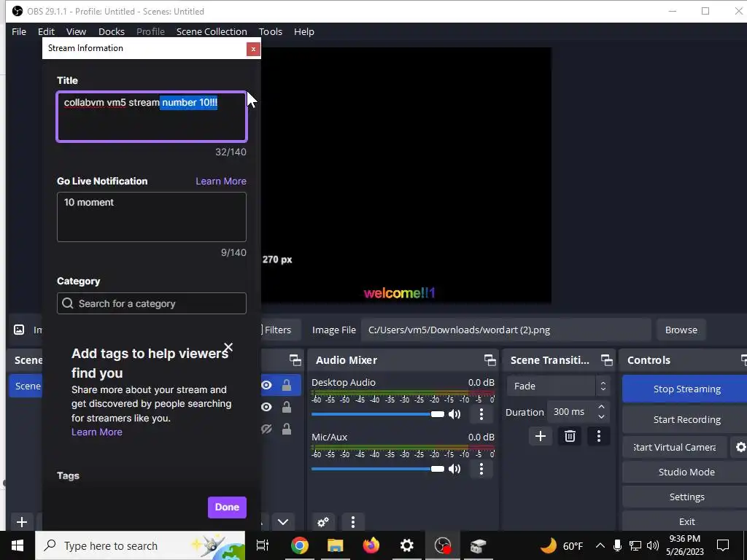The width and height of the screenshot is (747, 560).
Task: Toggle the lock on the middle source row
Action: click(286, 407)
